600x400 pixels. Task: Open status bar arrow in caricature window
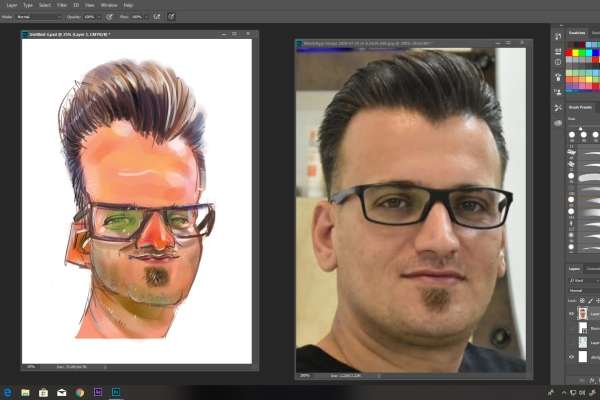click(x=106, y=367)
